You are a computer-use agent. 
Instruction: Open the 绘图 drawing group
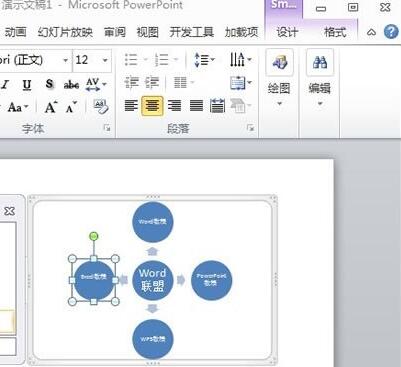coord(279,78)
